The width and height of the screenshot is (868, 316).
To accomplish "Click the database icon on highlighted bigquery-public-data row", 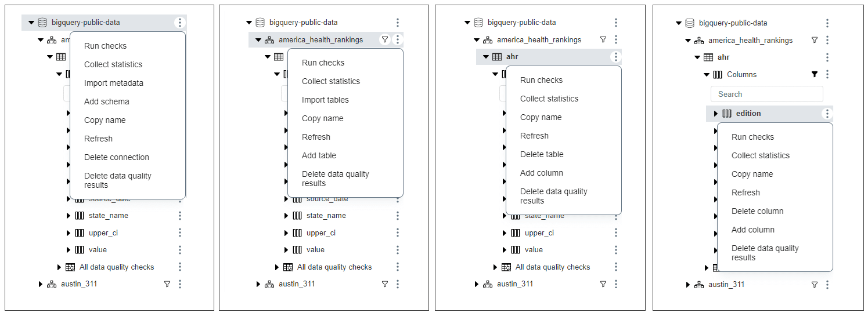I will click(42, 23).
